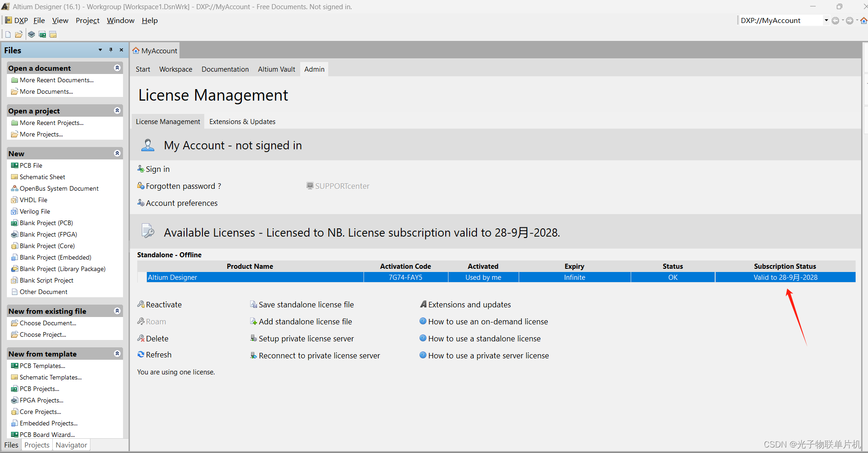This screenshot has width=868, height=453.
Task: Click the workspace panel toolbar icon
Action: tap(53, 34)
